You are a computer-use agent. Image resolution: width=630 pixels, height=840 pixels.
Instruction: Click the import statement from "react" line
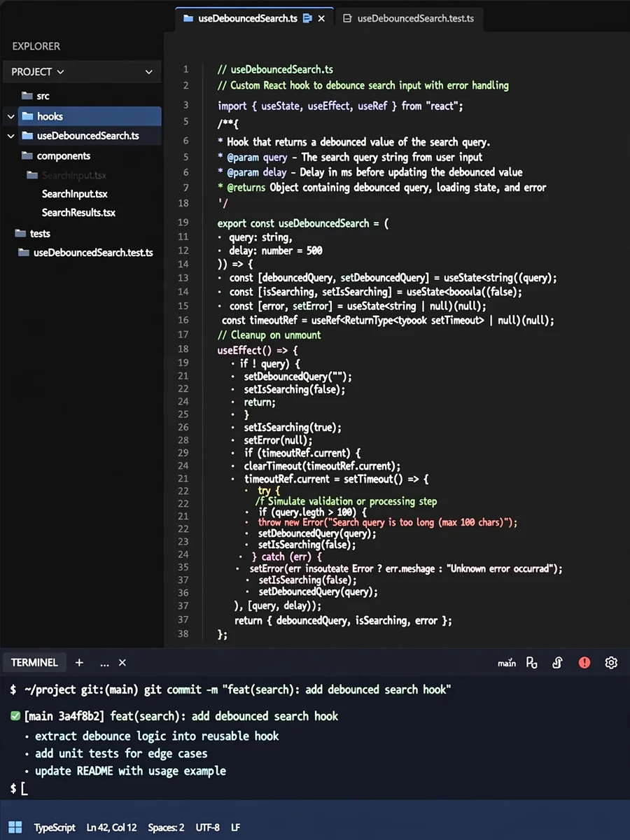coord(340,106)
